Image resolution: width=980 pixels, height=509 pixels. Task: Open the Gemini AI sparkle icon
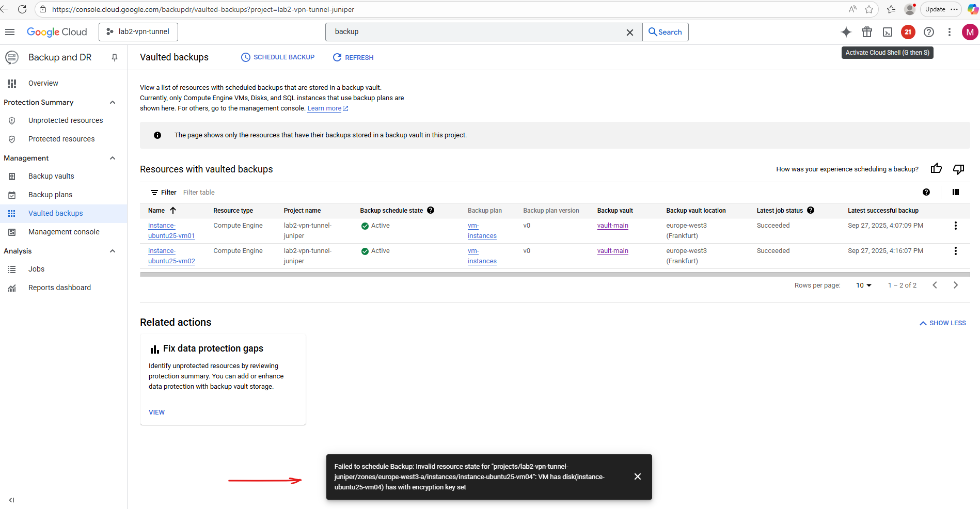pyautogui.click(x=846, y=32)
